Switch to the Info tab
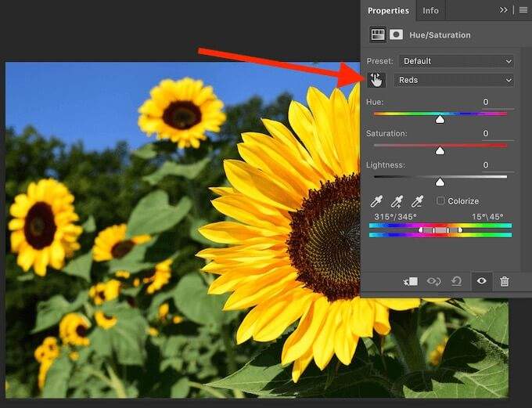Screen dimensions: 532x408 [430, 10]
